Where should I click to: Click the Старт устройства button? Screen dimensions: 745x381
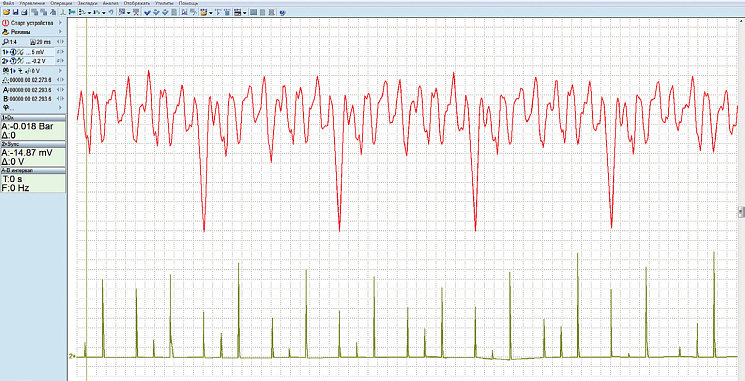coord(33,23)
